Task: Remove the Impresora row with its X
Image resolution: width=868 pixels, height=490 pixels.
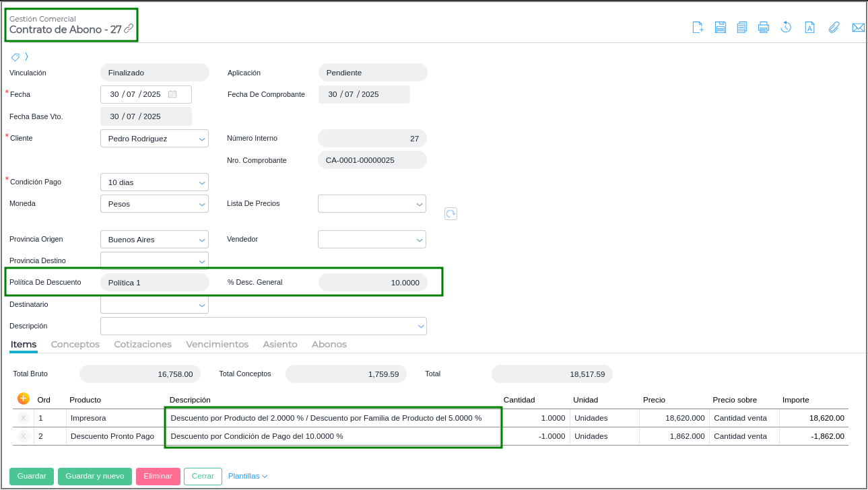Action: pyautogui.click(x=23, y=418)
